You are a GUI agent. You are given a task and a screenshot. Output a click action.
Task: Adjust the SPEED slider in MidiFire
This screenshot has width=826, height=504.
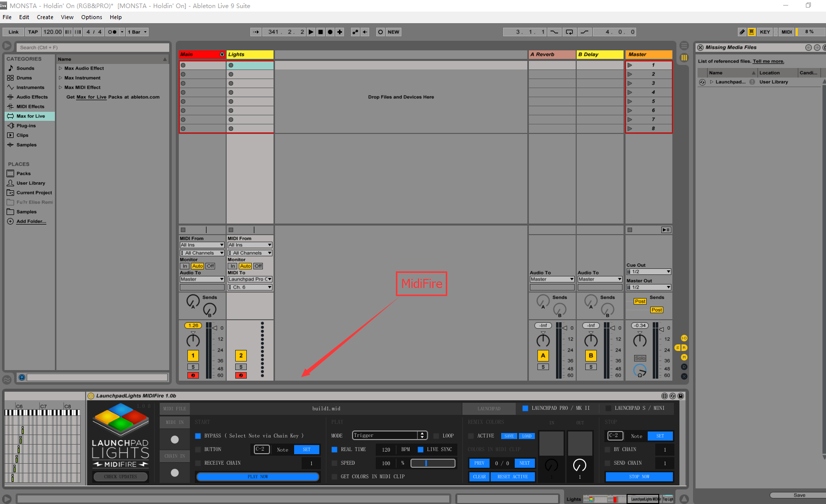coord(433,463)
